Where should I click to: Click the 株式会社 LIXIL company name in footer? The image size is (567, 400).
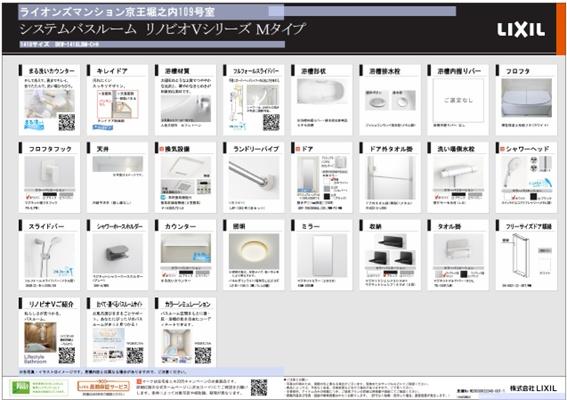533,388
